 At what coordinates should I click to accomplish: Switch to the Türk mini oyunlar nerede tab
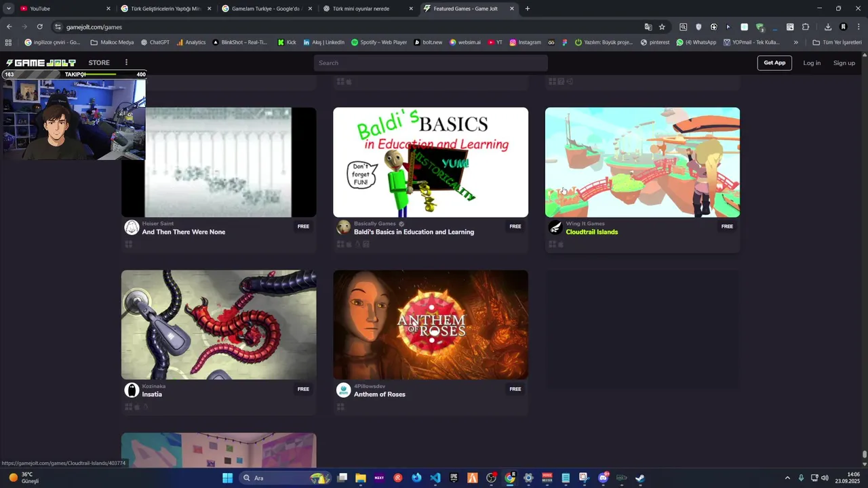(368, 9)
